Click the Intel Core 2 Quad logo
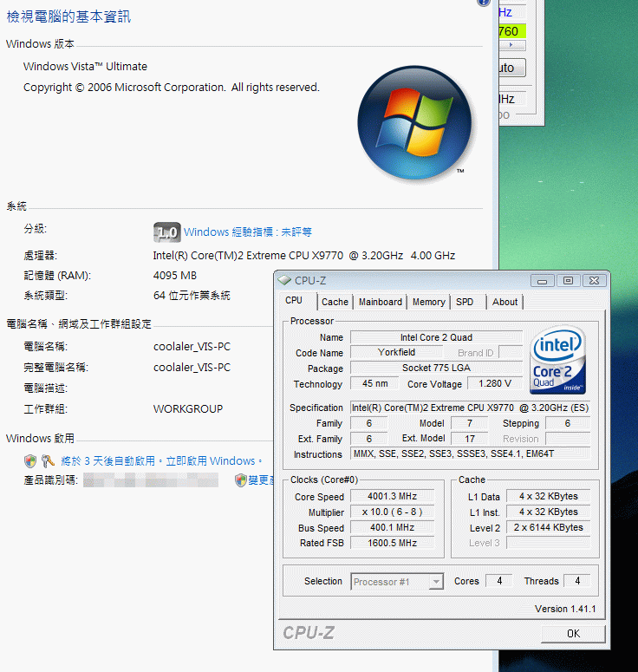Image resolution: width=638 pixels, height=672 pixels. [x=557, y=360]
